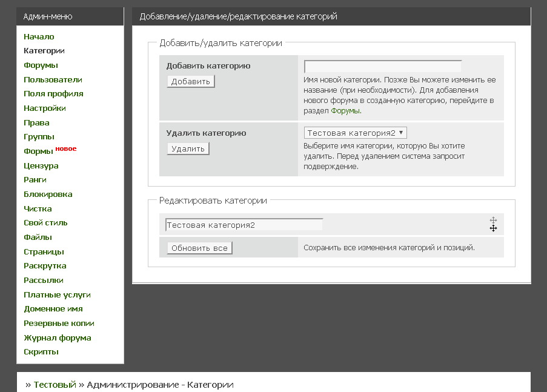Open Рассылки menu item

[x=43, y=281]
